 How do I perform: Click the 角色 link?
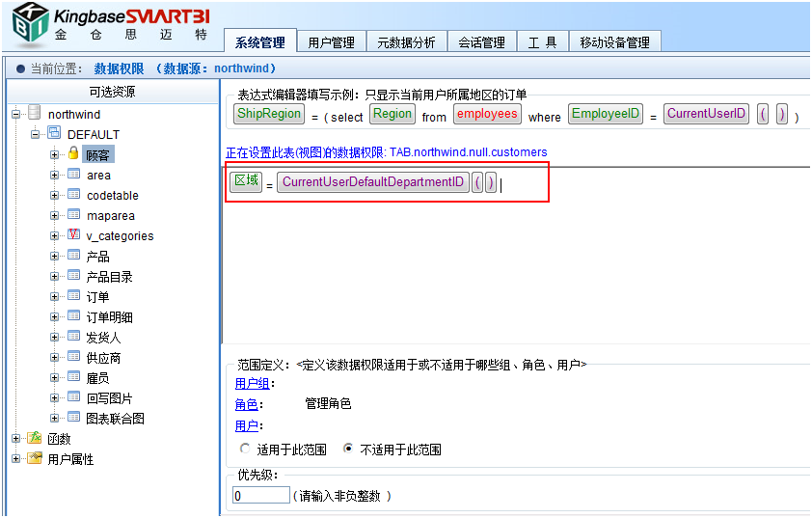click(247, 404)
